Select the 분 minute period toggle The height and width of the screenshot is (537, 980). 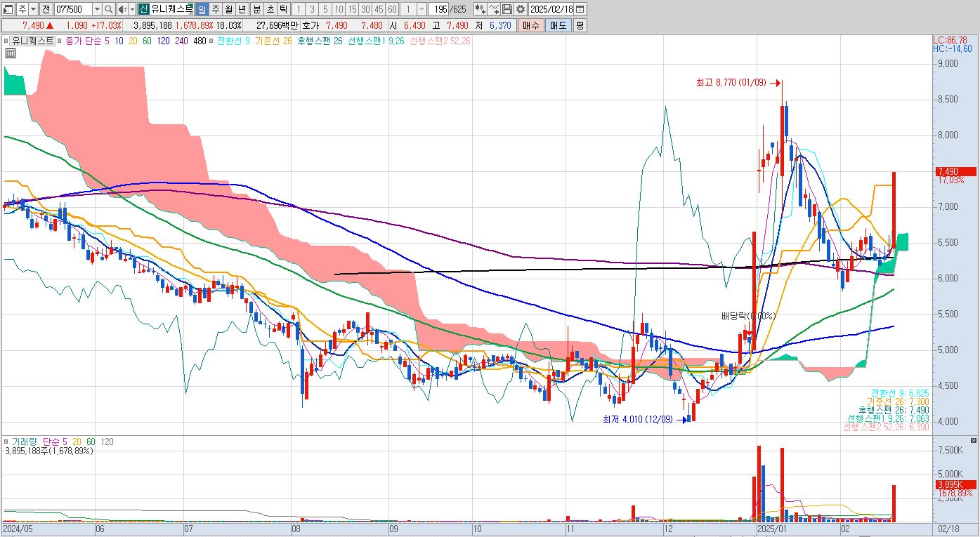click(x=257, y=9)
